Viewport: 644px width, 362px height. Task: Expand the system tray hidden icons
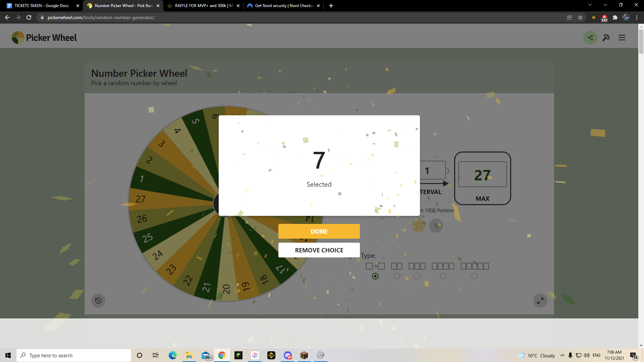pyautogui.click(x=562, y=355)
